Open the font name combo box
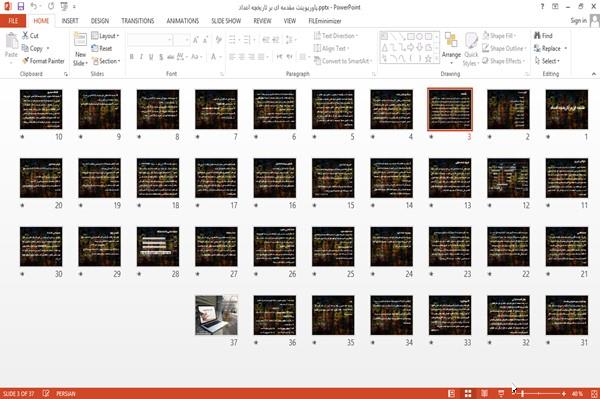This screenshot has height=399, width=600. 149,40
